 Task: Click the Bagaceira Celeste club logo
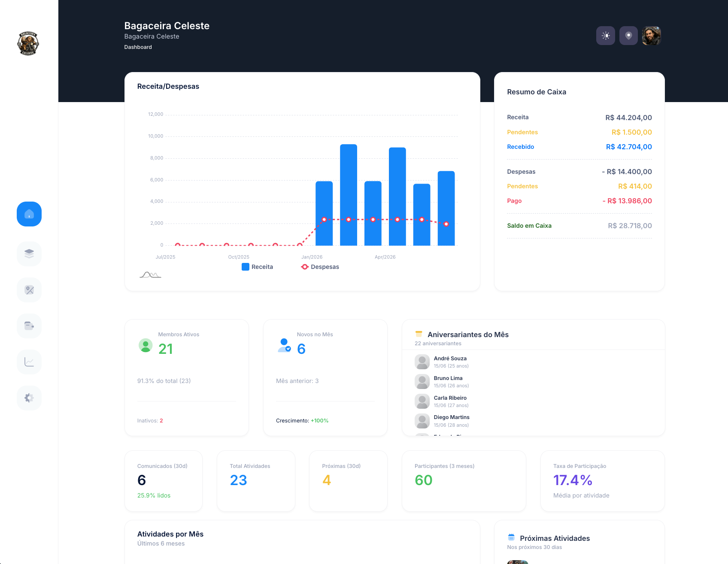[x=28, y=43]
